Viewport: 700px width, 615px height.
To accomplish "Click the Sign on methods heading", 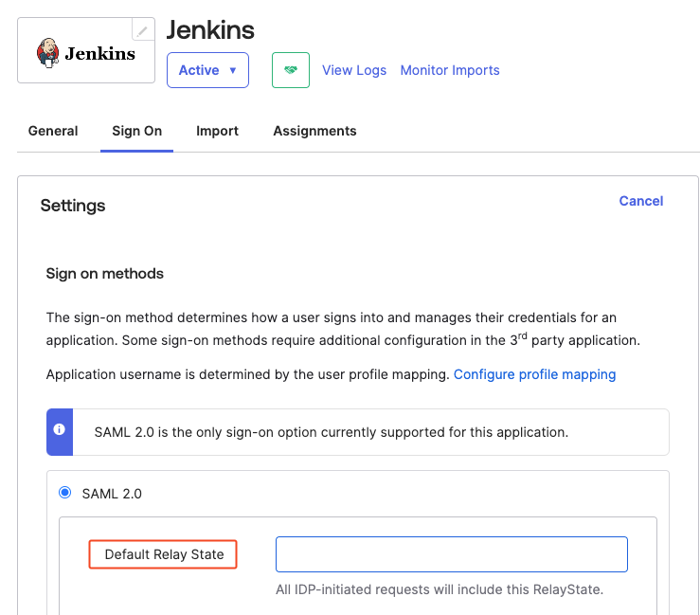I will (104, 274).
